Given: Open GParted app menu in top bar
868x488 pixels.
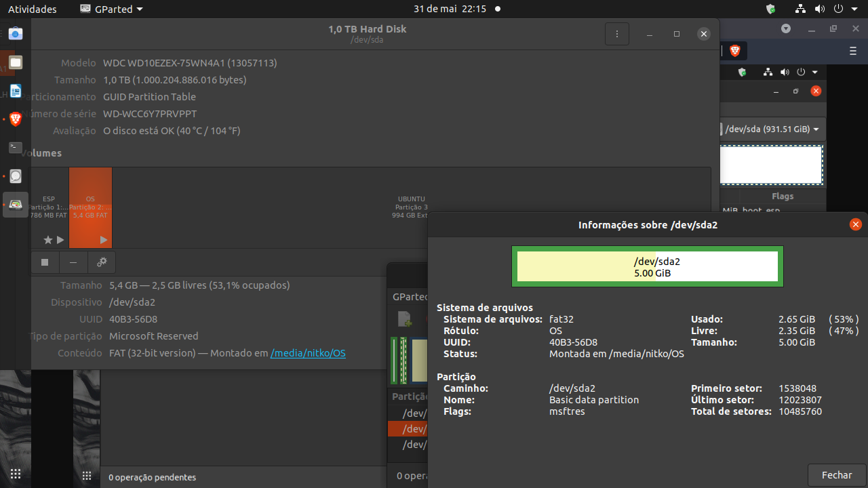Looking at the screenshot, I should (111, 9).
